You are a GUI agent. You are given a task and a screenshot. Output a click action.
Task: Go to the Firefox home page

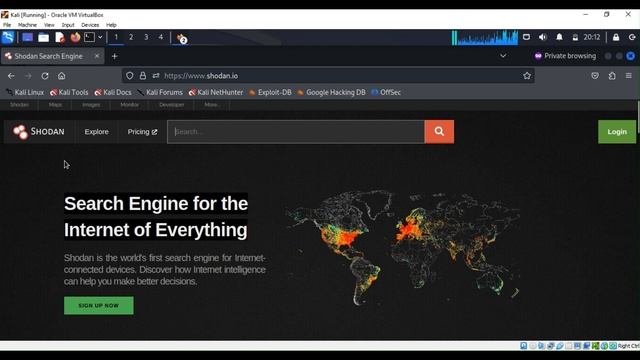click(x=61, y=76)
